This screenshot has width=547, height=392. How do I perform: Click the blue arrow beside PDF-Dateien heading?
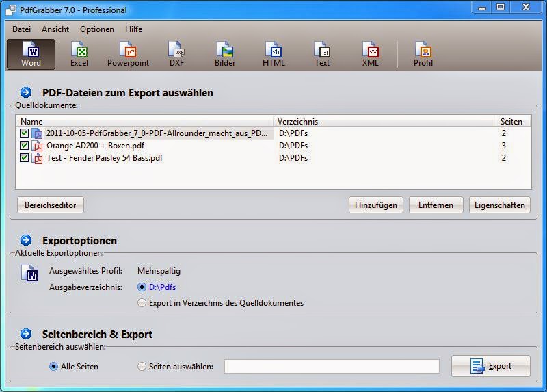pos(26,92)
